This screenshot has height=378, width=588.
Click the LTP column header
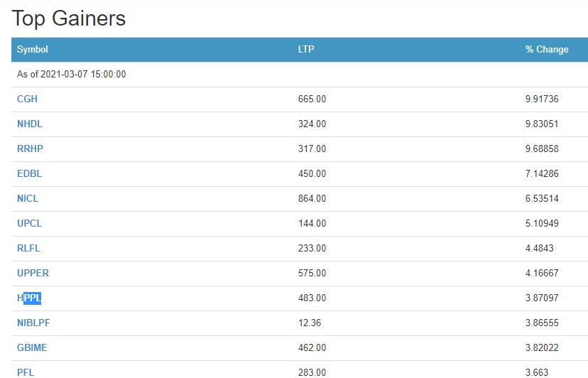click(306, 50)
